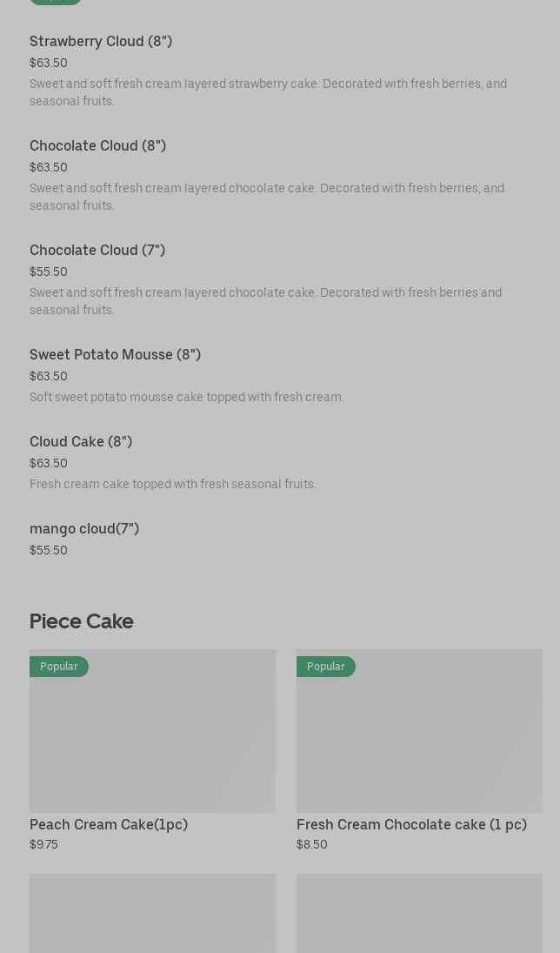Open bottom-left item thumbnail below Peach Cake
The width and height of the screenshot is (560, 953).
click(152, 914)
